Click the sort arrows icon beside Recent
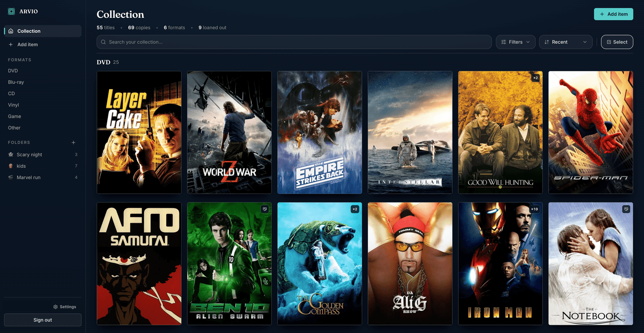The image size is (644, 333). (x=547, y=42)
